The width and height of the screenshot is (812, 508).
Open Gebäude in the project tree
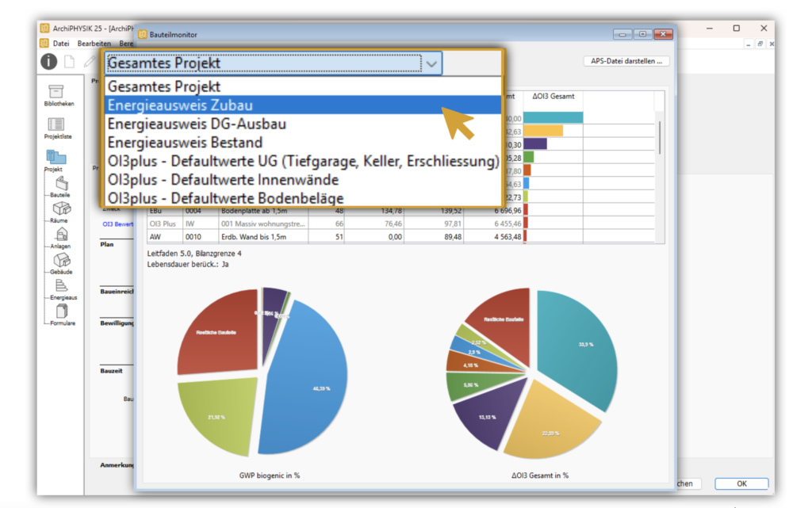point(62,260)
